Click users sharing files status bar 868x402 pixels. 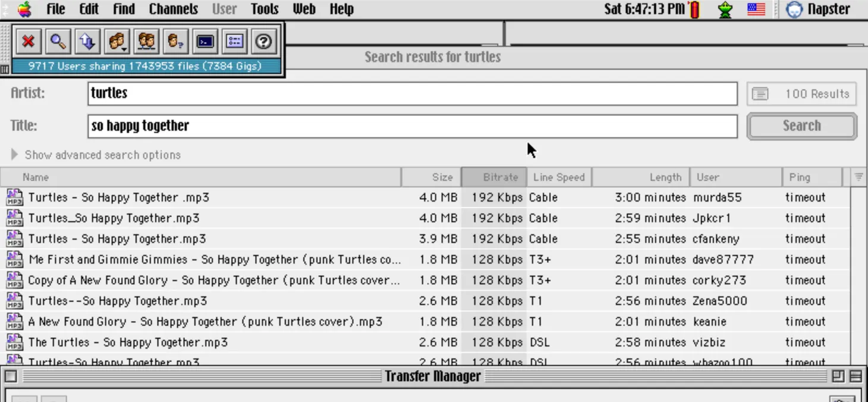click(145, 66)
